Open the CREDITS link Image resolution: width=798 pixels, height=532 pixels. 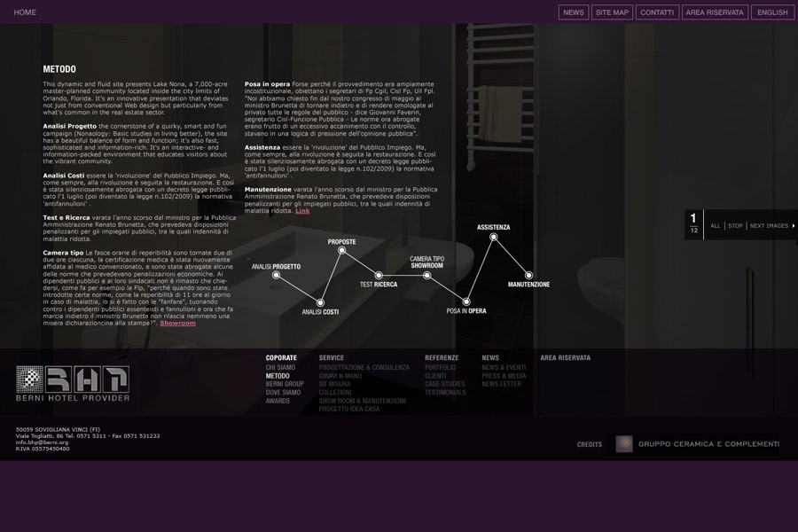(x=590, y=444)
